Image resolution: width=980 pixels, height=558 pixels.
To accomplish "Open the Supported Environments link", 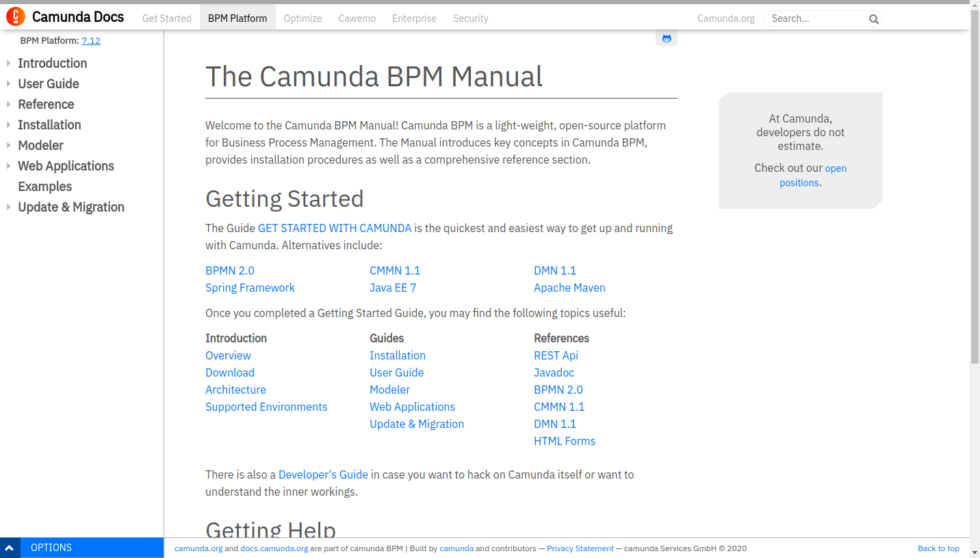I will [x=266, y=407].
